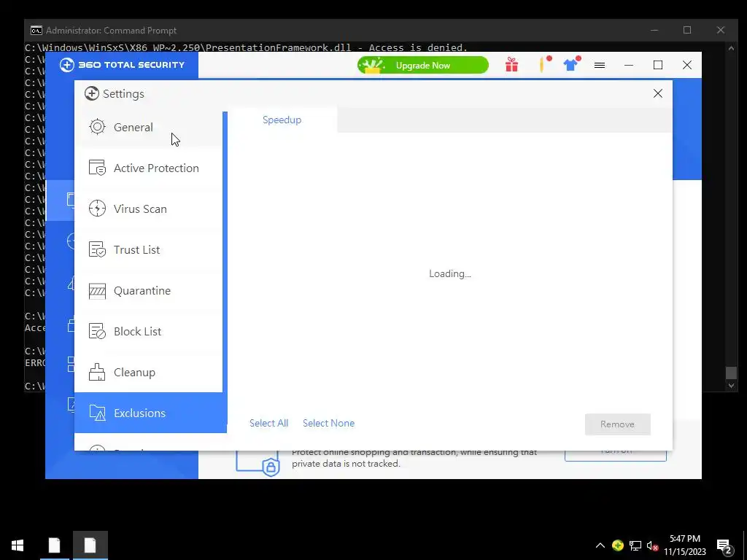Open the Action Center notifications icon

[724, 546]
